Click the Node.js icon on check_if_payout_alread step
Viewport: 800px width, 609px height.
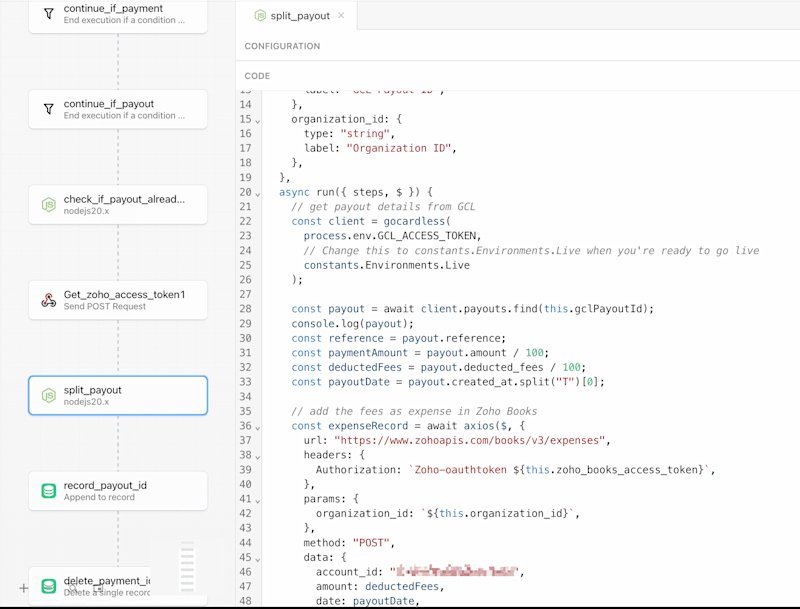48,205
